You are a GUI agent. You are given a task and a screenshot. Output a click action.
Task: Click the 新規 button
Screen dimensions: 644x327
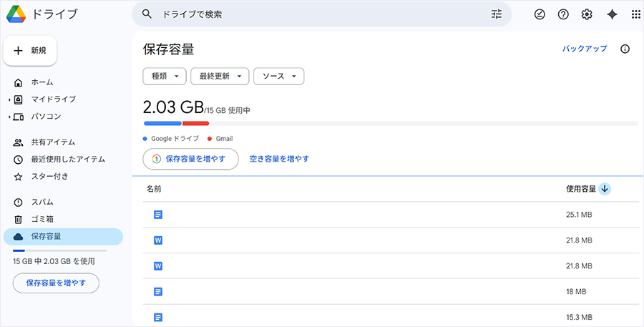(30, 51)
